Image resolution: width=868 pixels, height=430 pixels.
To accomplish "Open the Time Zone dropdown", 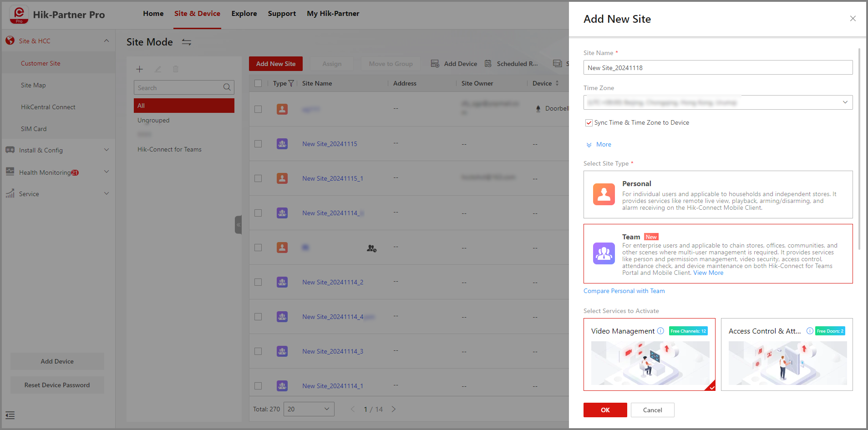I will pos(718,102).
